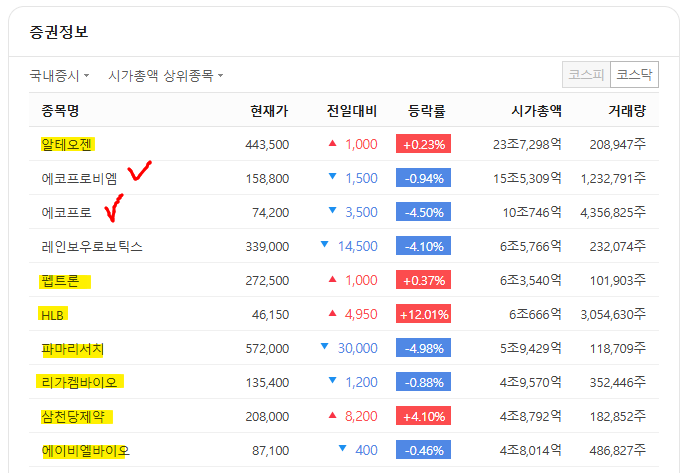684x473 pixels.
Task: Select the 펩트론 stock entry
Action: (x=61, y=280)
